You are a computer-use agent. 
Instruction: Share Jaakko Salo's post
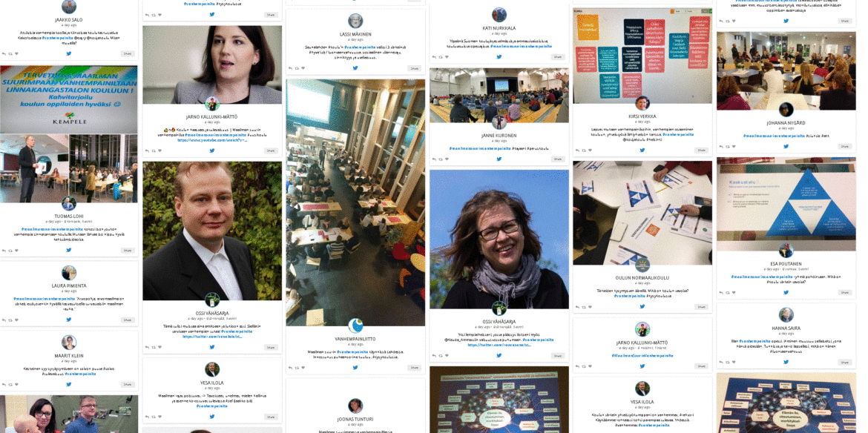pyautogui.click(x=128, y=54)
